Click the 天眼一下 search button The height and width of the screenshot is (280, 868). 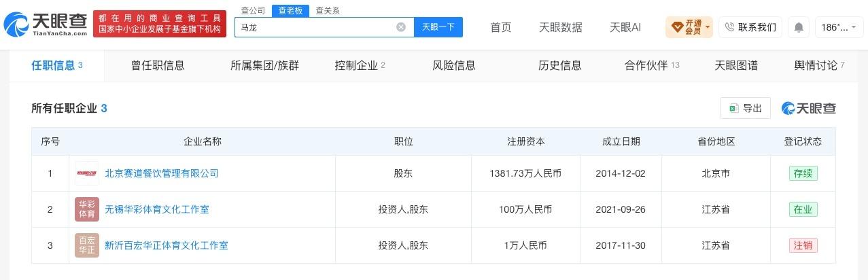438,27
